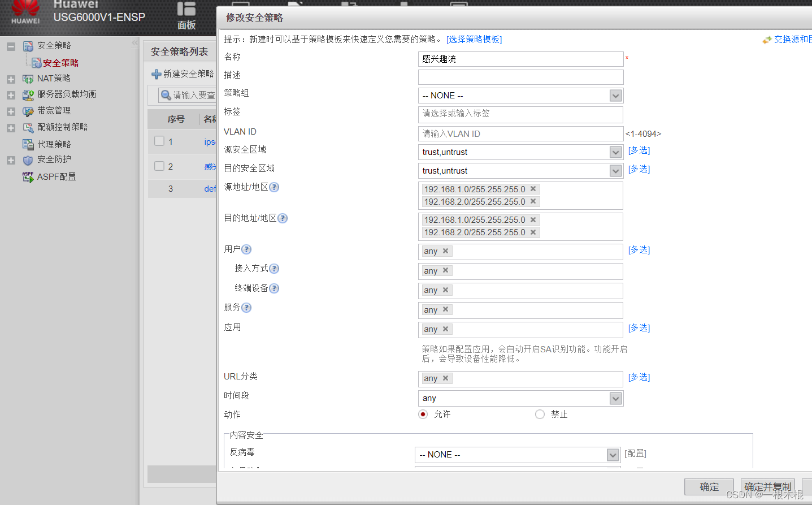
Task: Remove the any tag in 服务 field
Action: [445, 309]
